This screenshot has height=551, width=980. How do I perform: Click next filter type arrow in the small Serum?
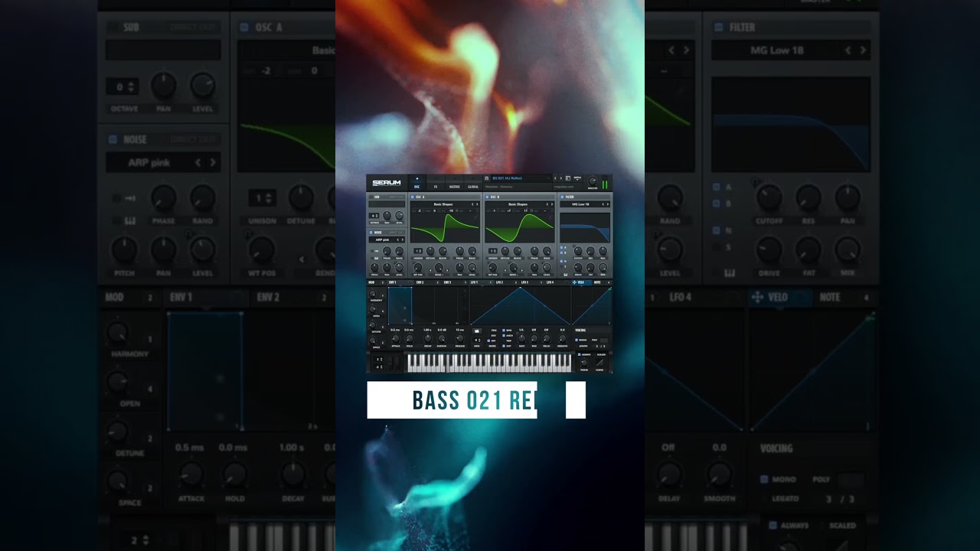(x=608, y=204)
